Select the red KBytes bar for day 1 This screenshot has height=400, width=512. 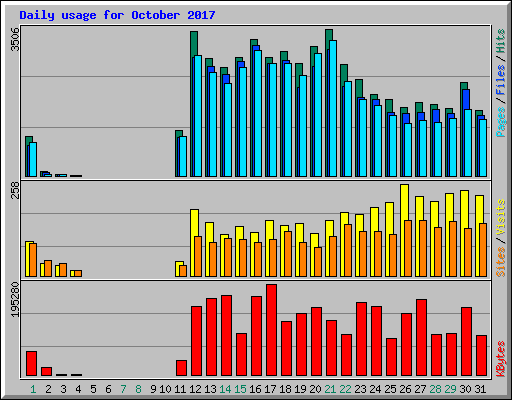pos(31,364)
